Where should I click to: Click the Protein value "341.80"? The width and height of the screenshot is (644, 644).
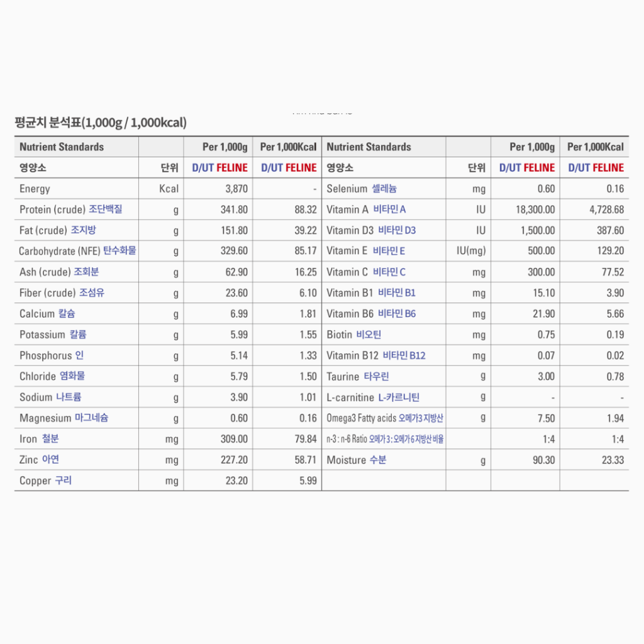click(x=234, y=210)
